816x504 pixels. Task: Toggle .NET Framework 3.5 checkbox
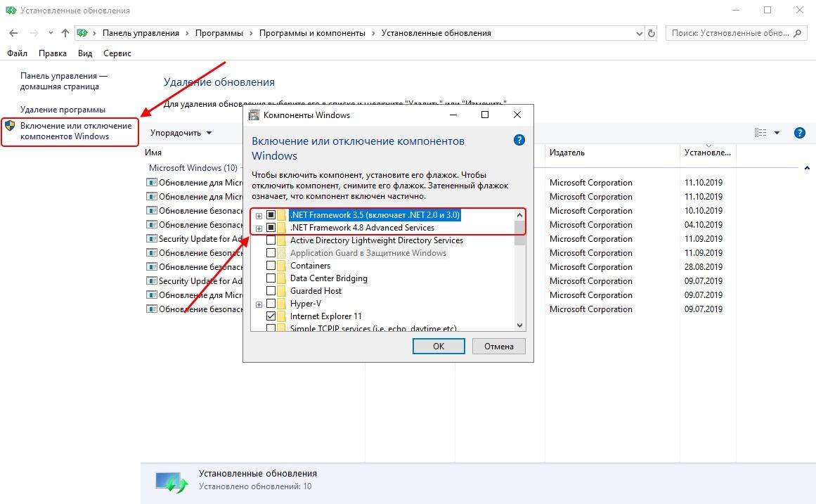pyautogui.click(x=271, y=215)
